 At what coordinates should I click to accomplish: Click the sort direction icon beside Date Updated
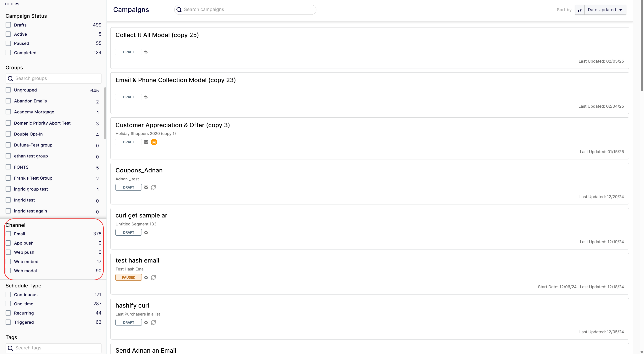580,10
